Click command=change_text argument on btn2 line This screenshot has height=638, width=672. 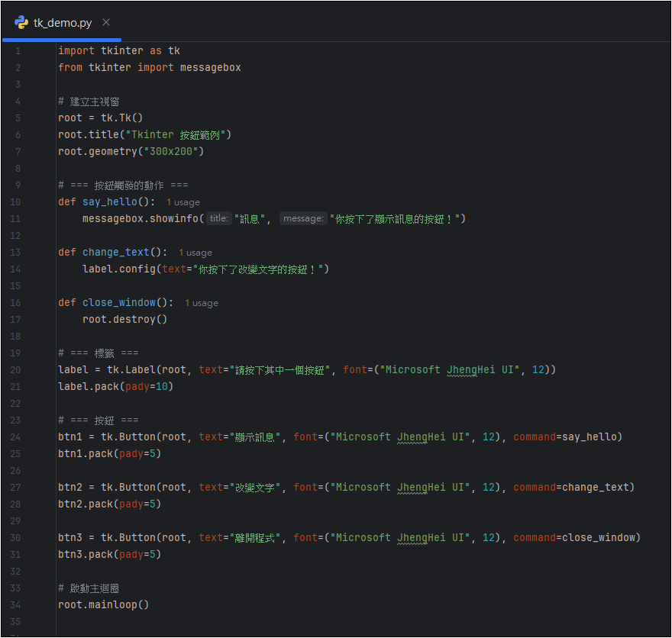coord(573,488)
